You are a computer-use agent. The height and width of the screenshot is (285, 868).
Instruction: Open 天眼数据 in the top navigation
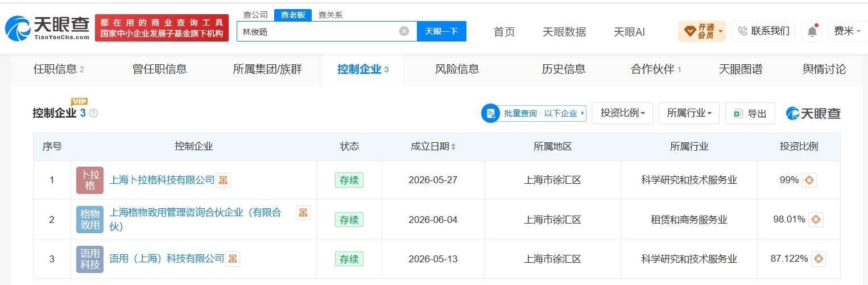564,32
